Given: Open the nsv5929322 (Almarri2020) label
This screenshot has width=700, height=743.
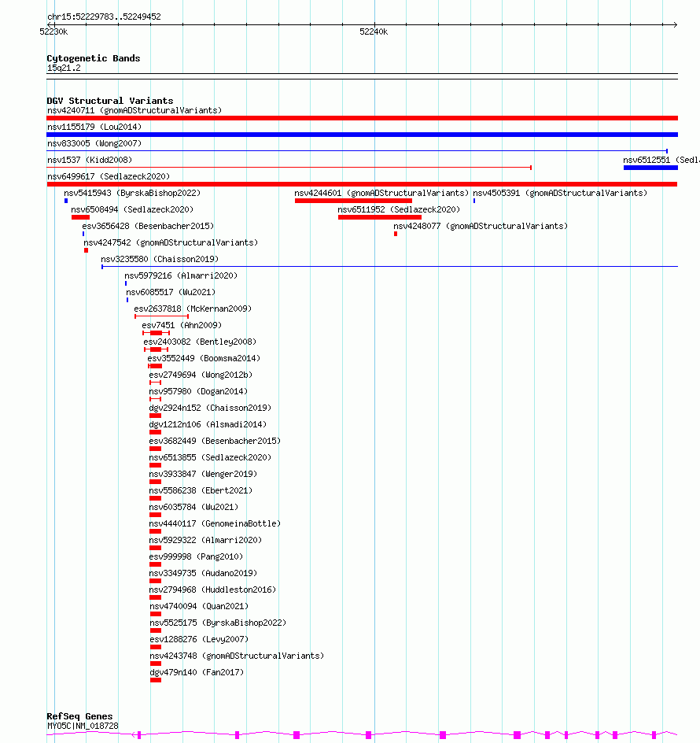Looking at the screenshot, I should (x=205, y=541).
